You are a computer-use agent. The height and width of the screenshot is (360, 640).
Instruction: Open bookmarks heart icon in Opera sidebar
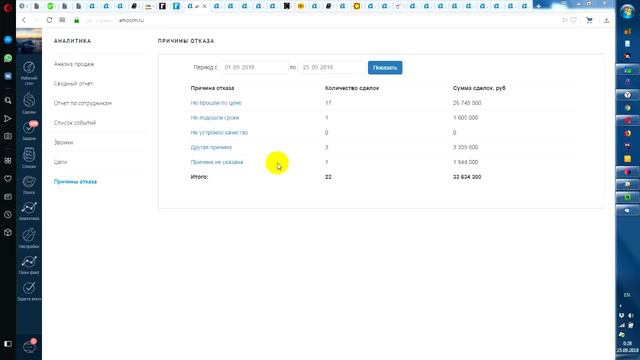pyautogui.click(x=8, y=179)
